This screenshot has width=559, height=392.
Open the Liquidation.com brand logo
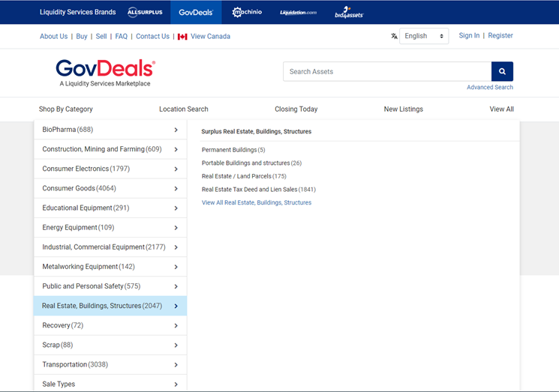[x=298, y=13]
